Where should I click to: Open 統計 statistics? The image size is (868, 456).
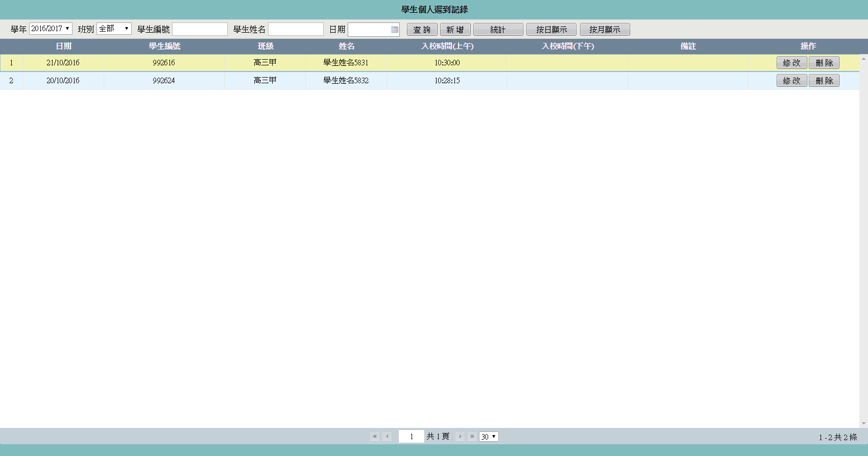498,30
